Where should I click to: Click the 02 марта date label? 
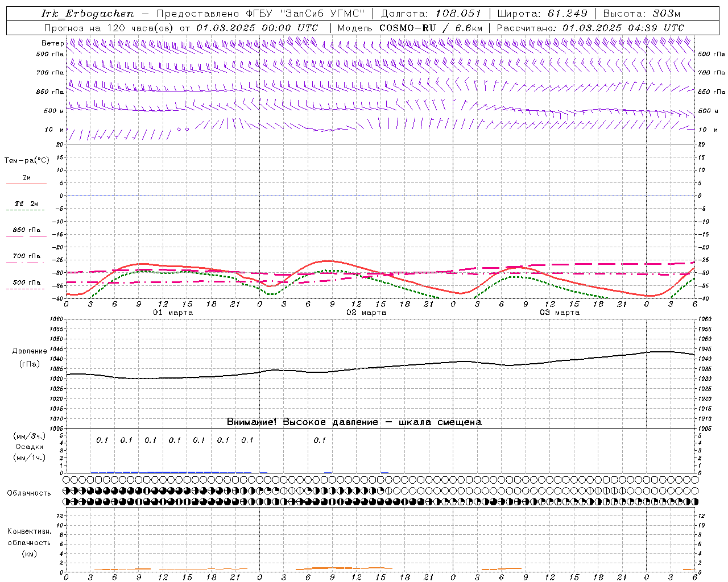pyautogui.click(x=366, y=313)
